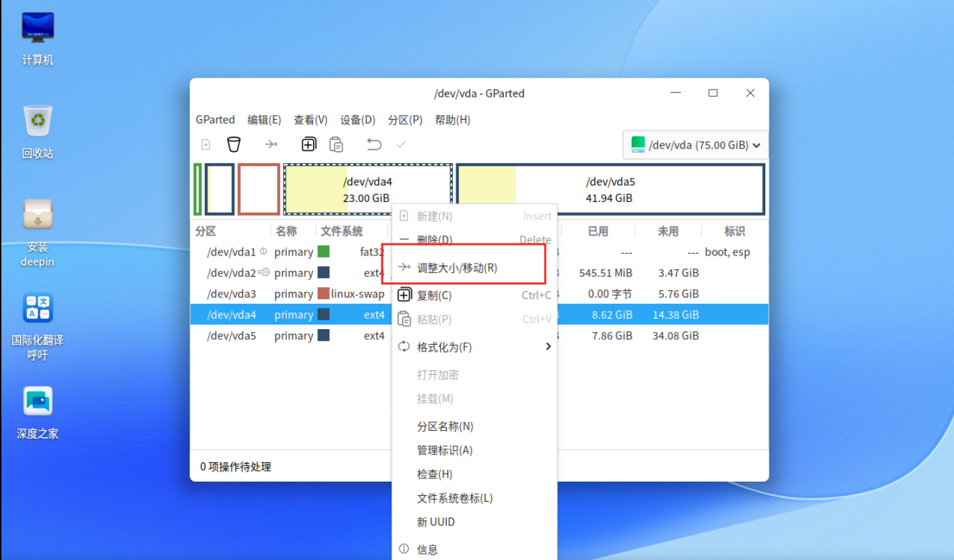Click the green fat32 color swatch
Screen dimensions: 954x560
324,252
